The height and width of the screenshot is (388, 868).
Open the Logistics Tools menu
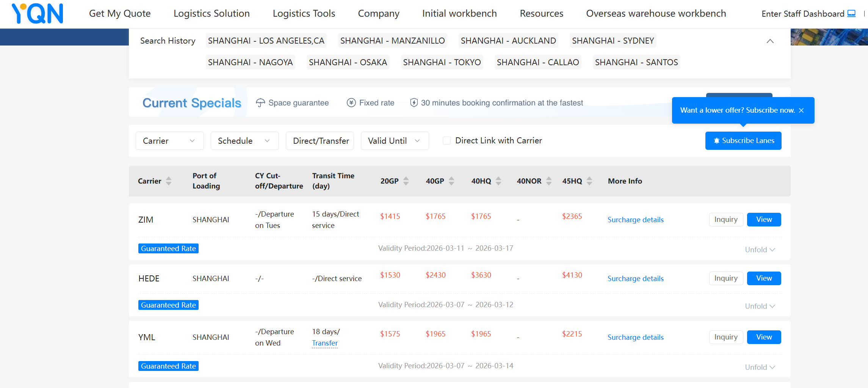304,14
